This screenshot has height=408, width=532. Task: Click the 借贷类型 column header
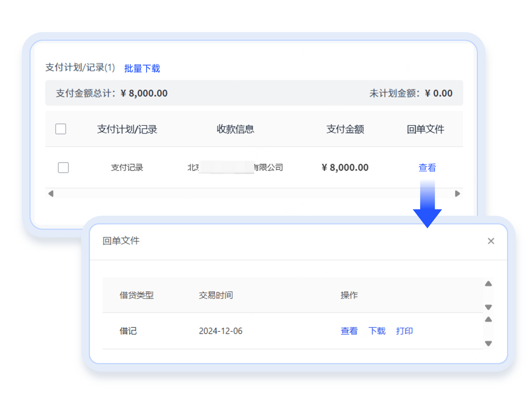pyautogui.click(x=137, y=295)
